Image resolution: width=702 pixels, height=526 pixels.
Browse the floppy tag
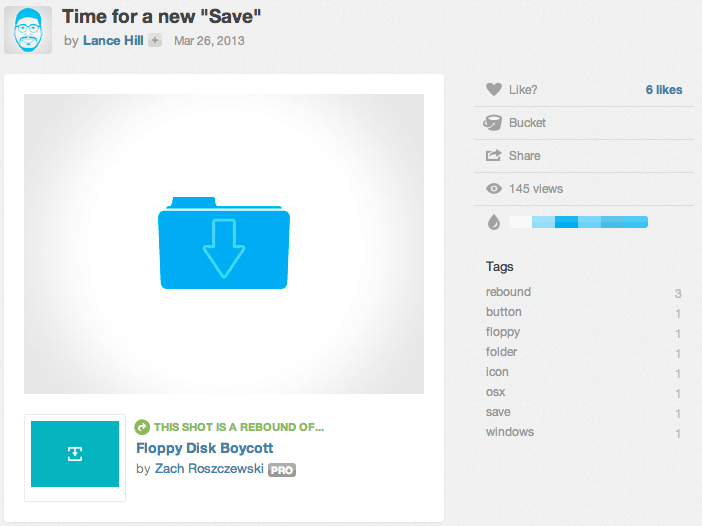coord(503,332)
